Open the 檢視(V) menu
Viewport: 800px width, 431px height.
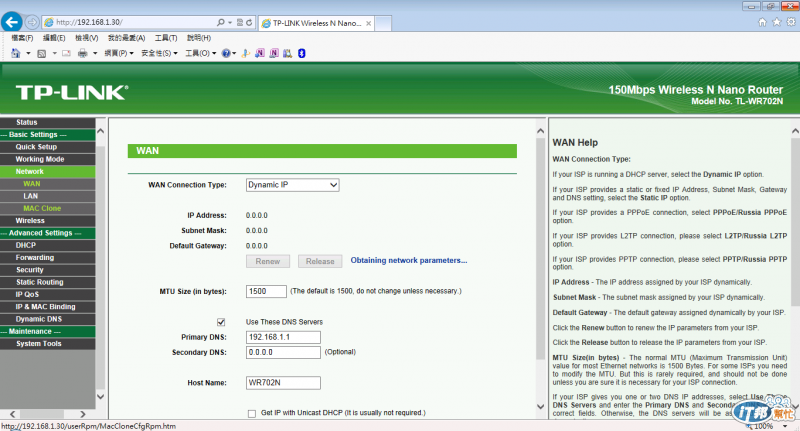pos(86,38)
